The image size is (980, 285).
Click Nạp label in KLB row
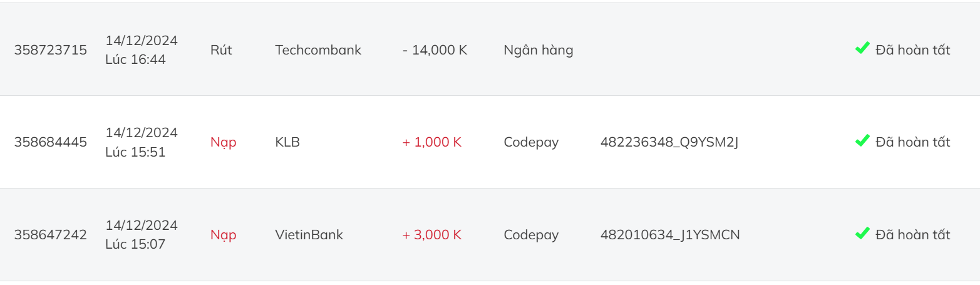tap(224, 143)
